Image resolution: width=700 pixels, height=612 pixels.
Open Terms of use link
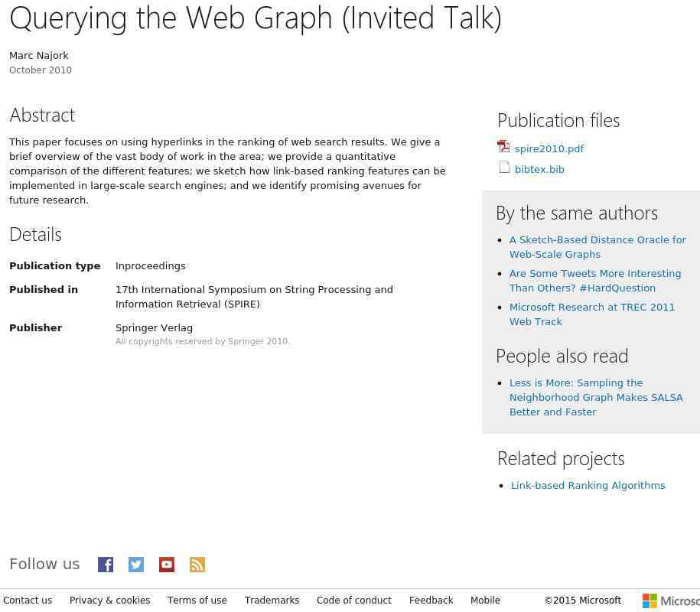pyautogui.click(x=197, y=601)
